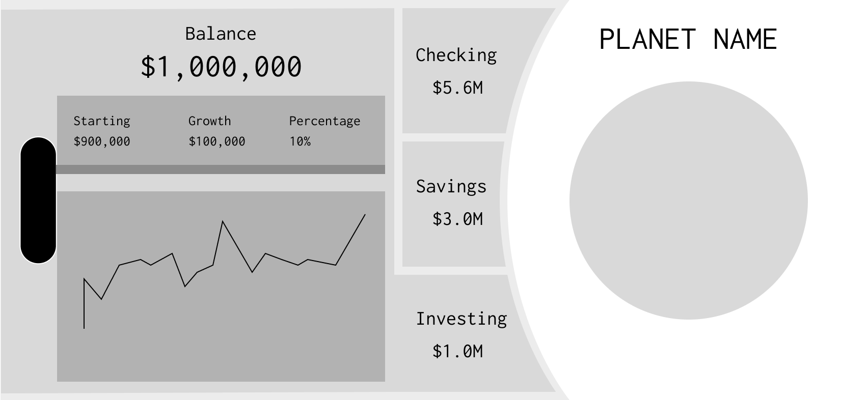The height and width of the screenshot is (400, 868).
Task: Select the Savings account card
Action: [453, 204]
